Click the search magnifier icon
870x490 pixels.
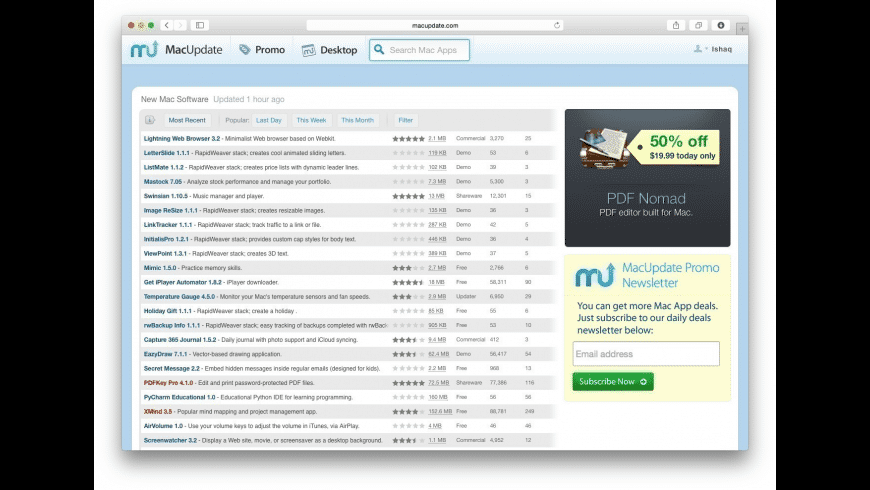[x=379, y=49]
